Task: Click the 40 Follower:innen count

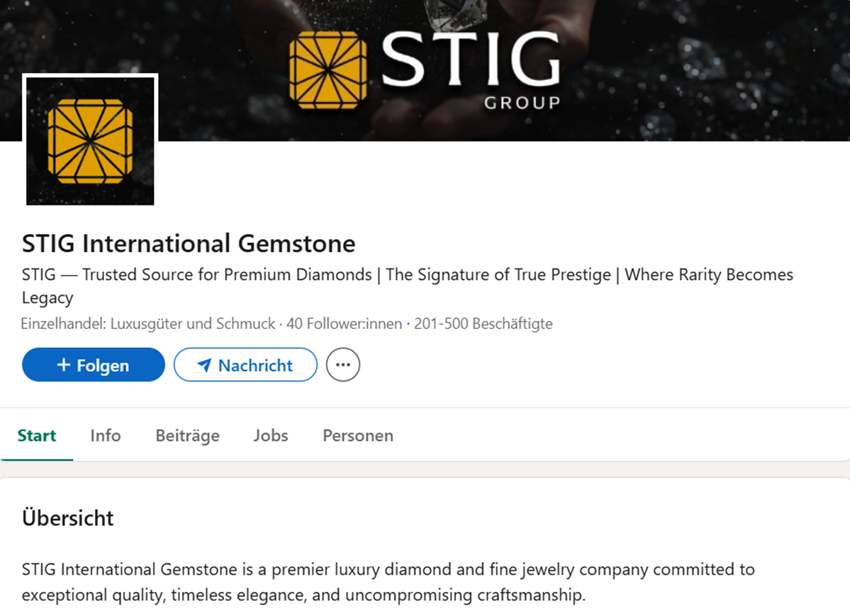Action: click(344, 324)
